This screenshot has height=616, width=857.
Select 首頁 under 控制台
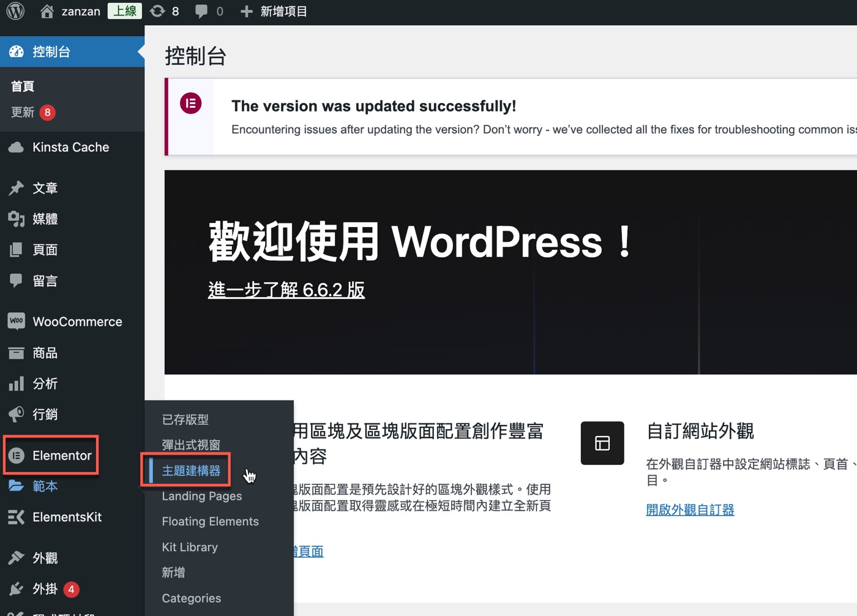pos(23,86)
